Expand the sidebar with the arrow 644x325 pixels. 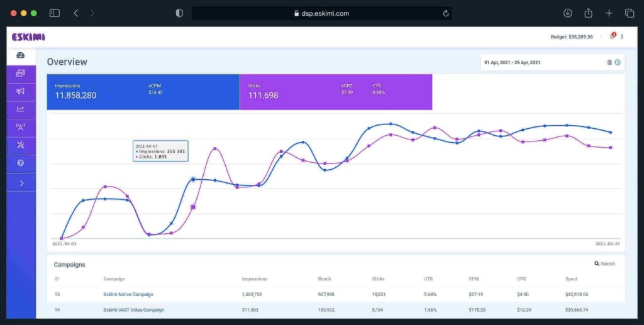click(x=22, y=183)
